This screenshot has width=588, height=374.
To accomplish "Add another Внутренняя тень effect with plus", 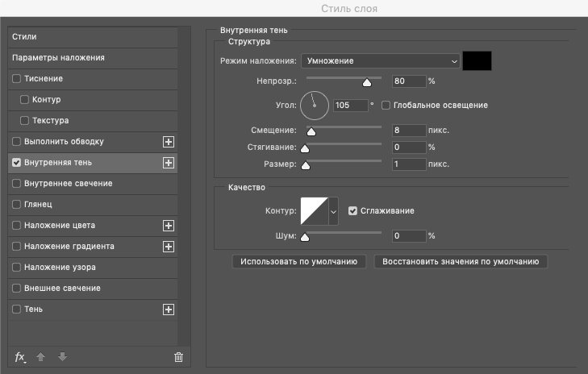I will [169, 163].
